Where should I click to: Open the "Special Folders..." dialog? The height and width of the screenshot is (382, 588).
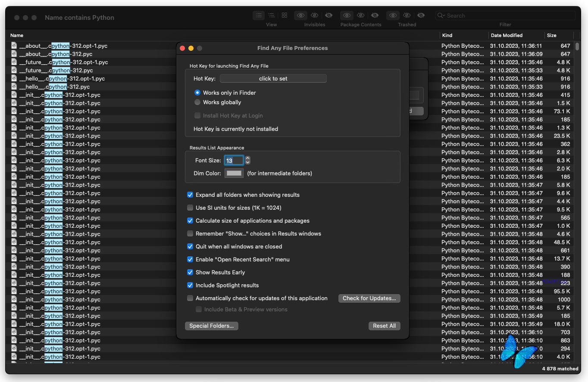click(211, 326)
